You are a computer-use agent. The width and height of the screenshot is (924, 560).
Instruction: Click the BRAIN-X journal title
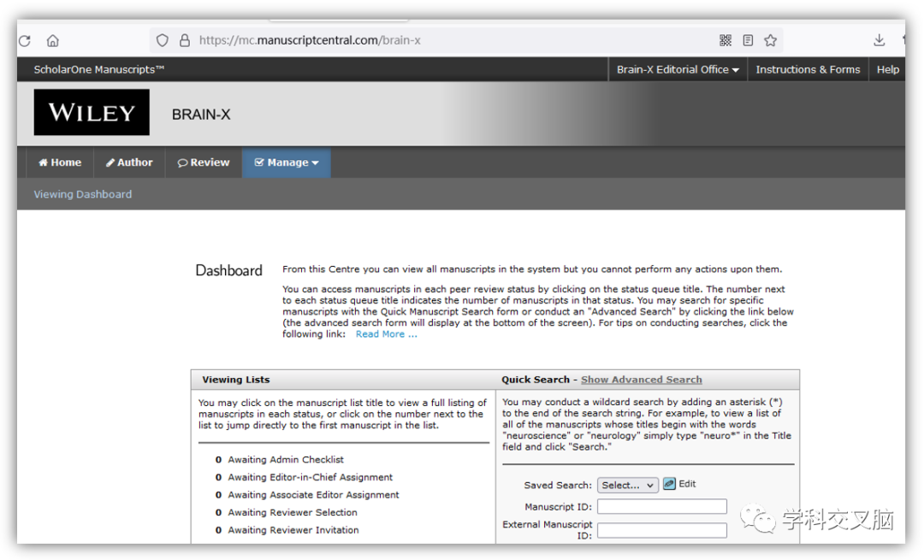coord(201,115)
